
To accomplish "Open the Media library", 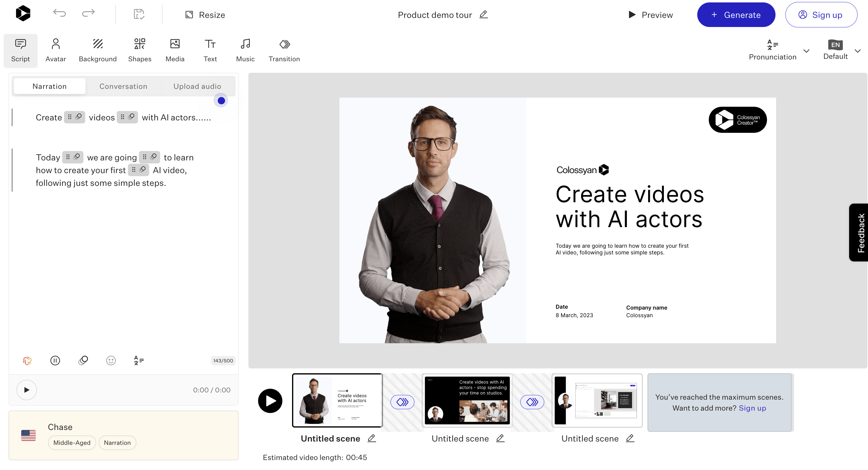I will click(x=175, y=50).
